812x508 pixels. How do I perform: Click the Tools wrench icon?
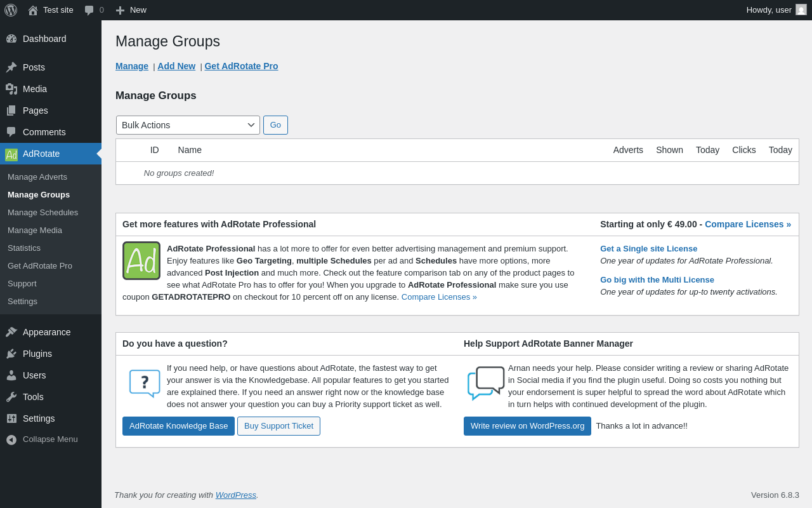[x=11, y=397]
